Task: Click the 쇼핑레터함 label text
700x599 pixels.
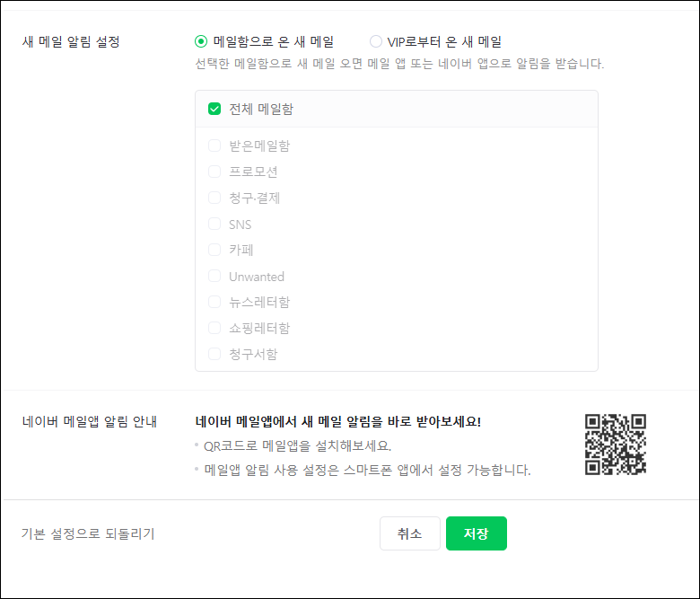Action: 259,329
